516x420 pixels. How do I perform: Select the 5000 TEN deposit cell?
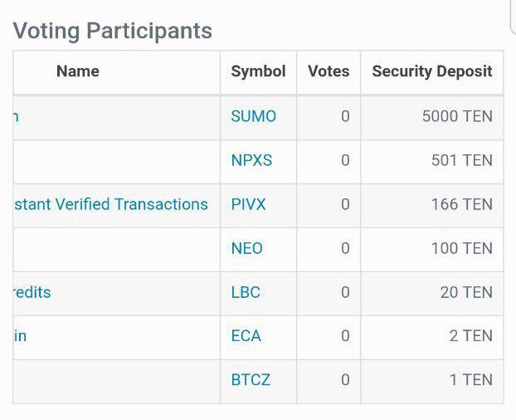432,118
